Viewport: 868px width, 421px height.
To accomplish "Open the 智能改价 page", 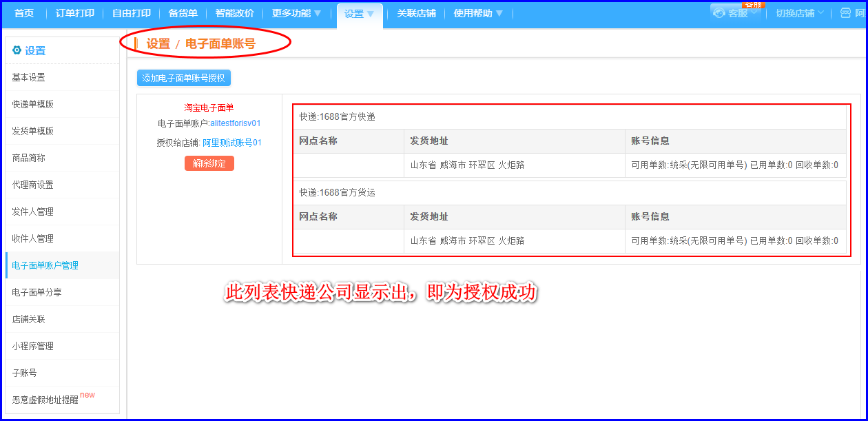I will pos(234,13).
